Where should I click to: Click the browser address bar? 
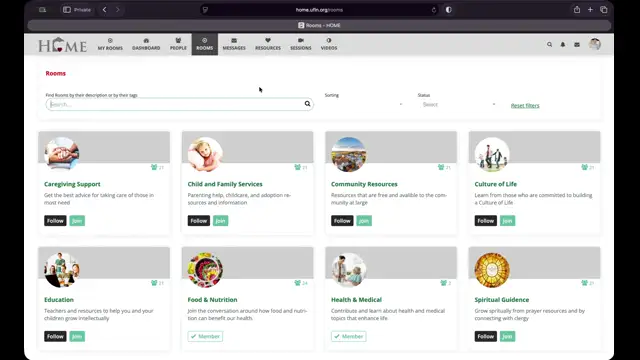pos(319,10)
